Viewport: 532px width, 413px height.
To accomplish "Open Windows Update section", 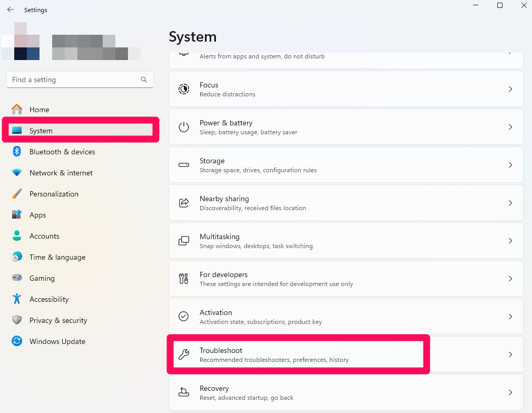I will tap(81, 341).
